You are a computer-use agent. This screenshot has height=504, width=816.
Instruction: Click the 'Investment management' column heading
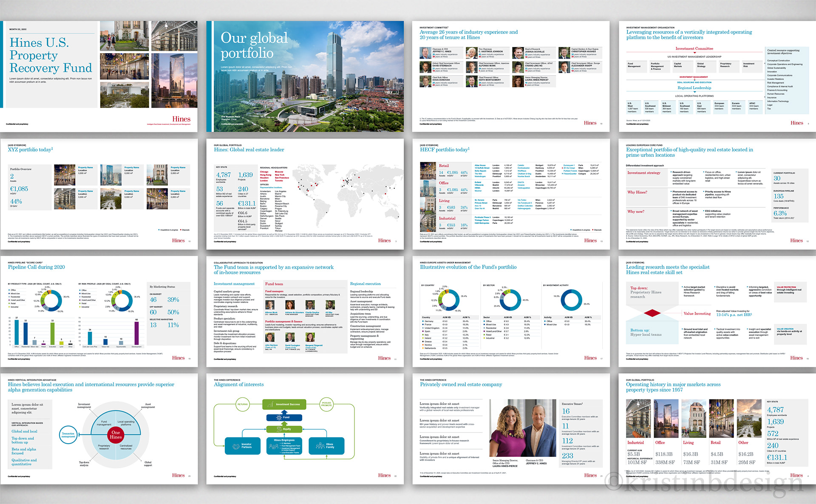pyautogui.click(x=234, y=283)
